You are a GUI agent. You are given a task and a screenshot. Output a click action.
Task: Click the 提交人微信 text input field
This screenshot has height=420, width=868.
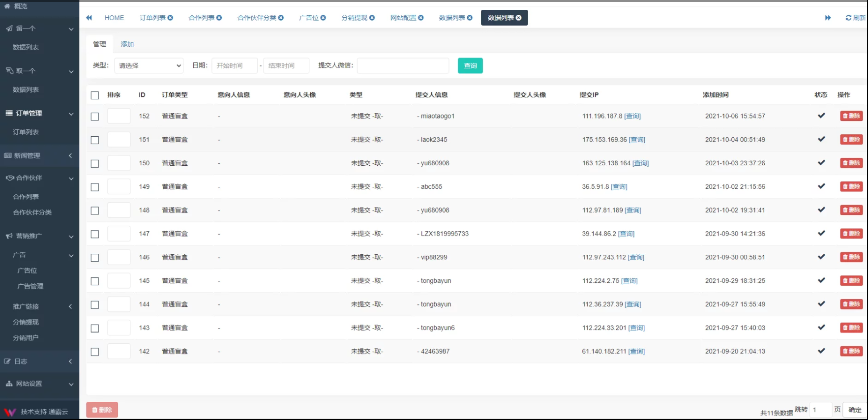(402, 65)
